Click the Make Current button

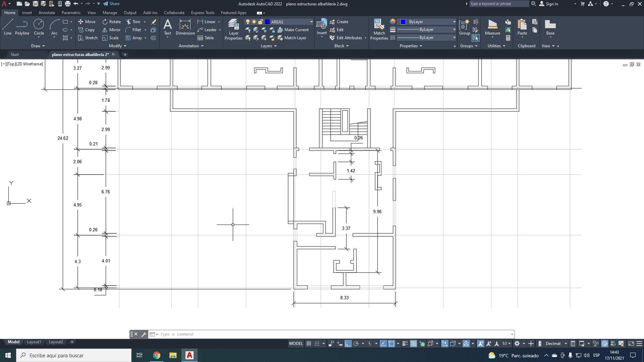point(293,30)
